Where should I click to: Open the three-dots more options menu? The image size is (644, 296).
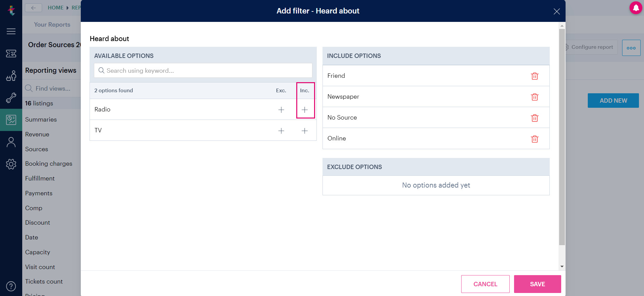click(631, 48)
